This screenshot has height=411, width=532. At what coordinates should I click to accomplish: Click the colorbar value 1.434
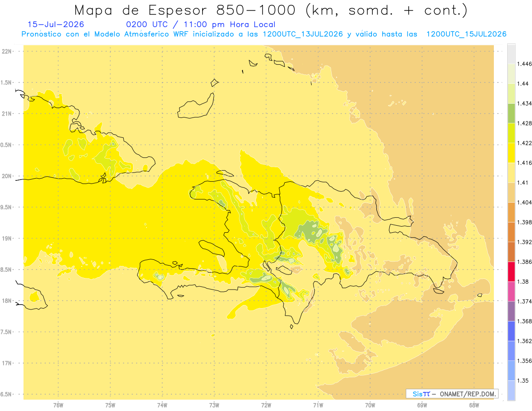(x=524, y=103)
